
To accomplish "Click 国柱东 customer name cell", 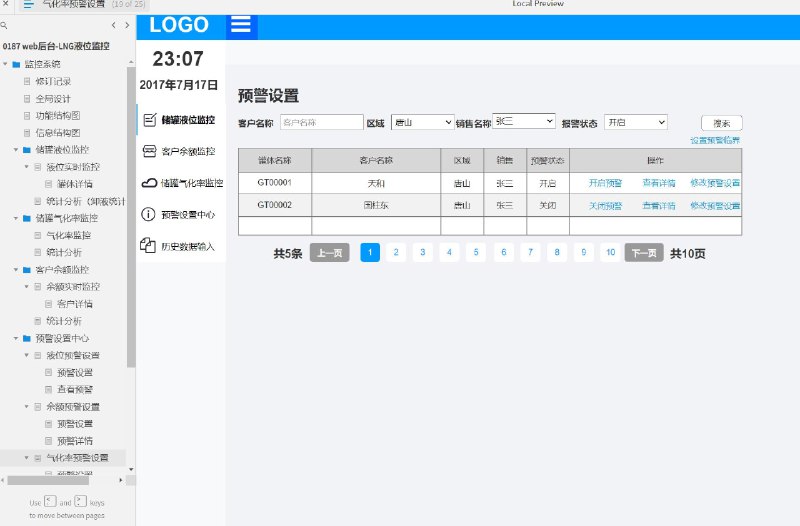I will point(376,205).
